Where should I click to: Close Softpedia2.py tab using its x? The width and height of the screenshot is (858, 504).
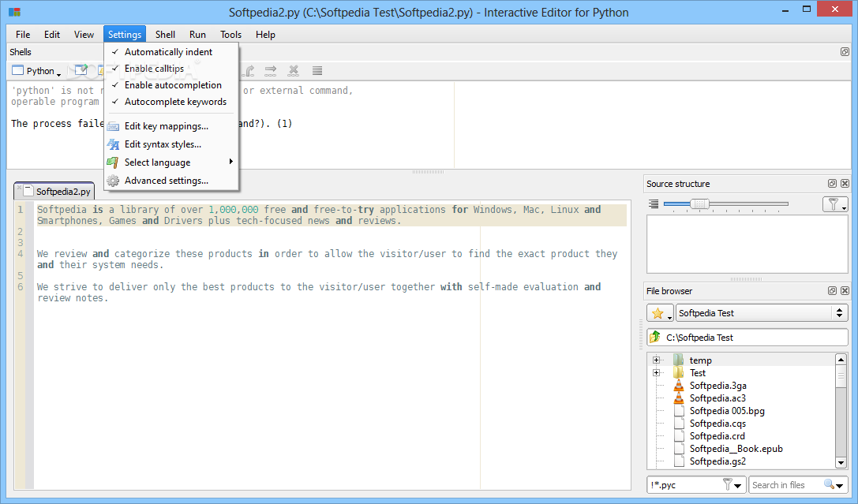[x=19, y=187]
